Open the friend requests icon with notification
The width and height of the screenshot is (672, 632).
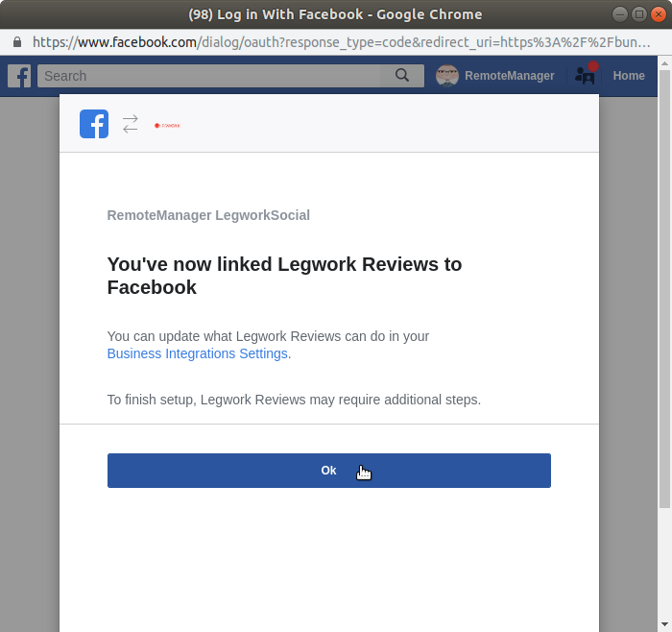(585, 75)
